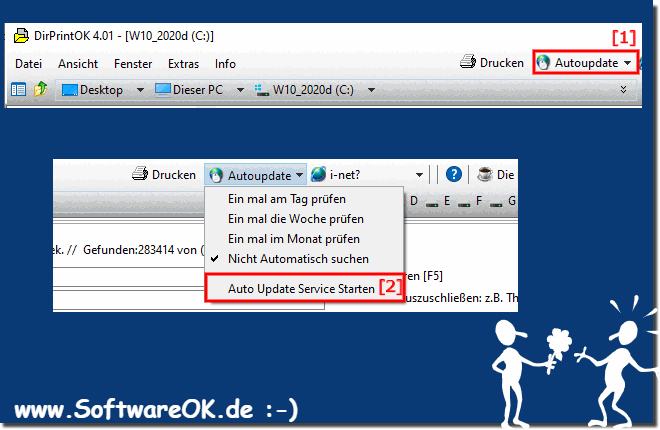
Task: Open the dropdown arrow after i-net?
Action: pyautogui.click(x=419, y=175)
